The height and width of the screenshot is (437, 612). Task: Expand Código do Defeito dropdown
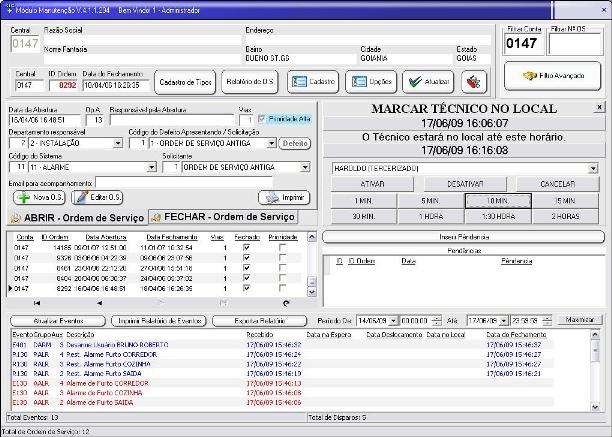pyautogui.click(x=272, y=144)
